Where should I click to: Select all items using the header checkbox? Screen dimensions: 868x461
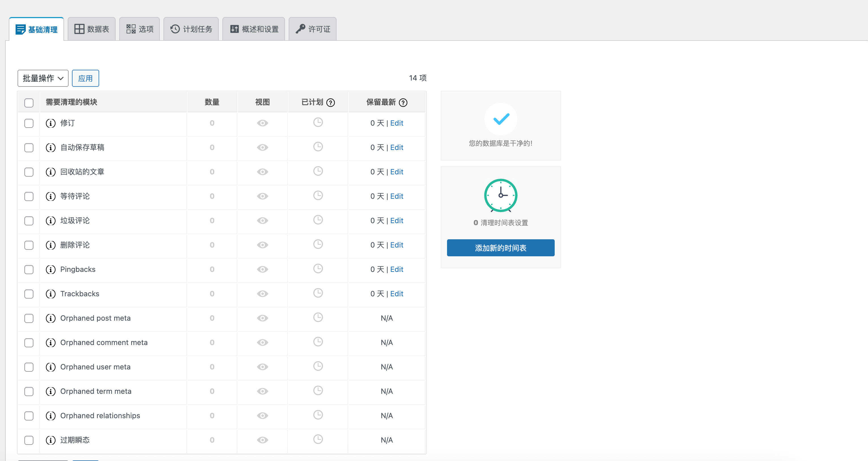[x=29, y=103]
